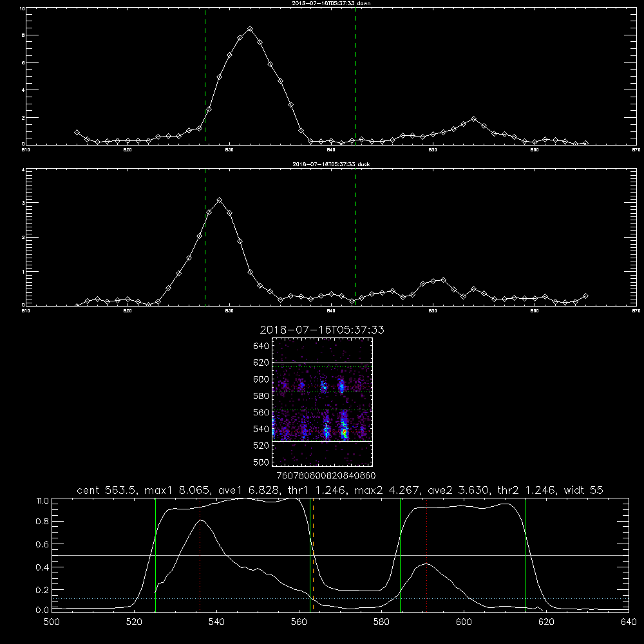Click red dotted line near 591

[x=427, y=555]
